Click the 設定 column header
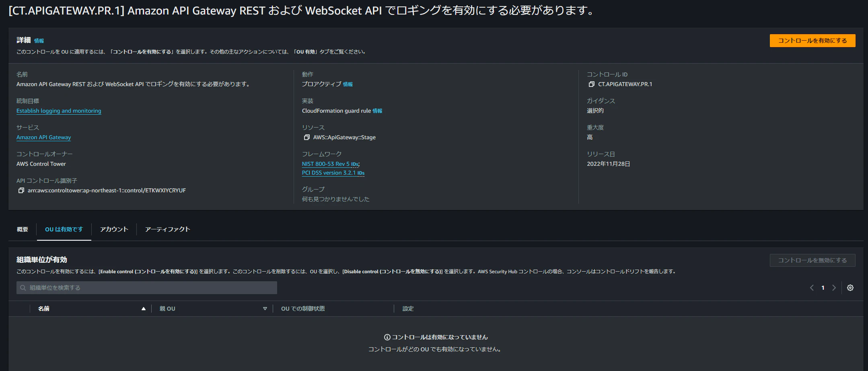This screenshot has height=371, width=868. [408, 309]
